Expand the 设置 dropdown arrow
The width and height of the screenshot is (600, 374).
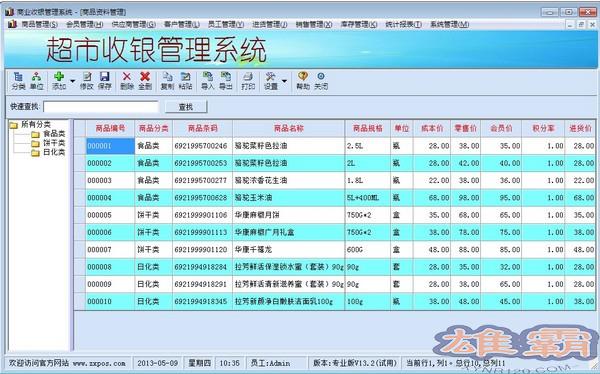click(284, 81)
